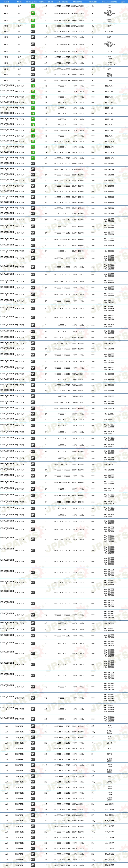The width and height of the screenshot is (128, 868).
Task: Click power value '176kW / 240KM'
Action: (77, 44)
